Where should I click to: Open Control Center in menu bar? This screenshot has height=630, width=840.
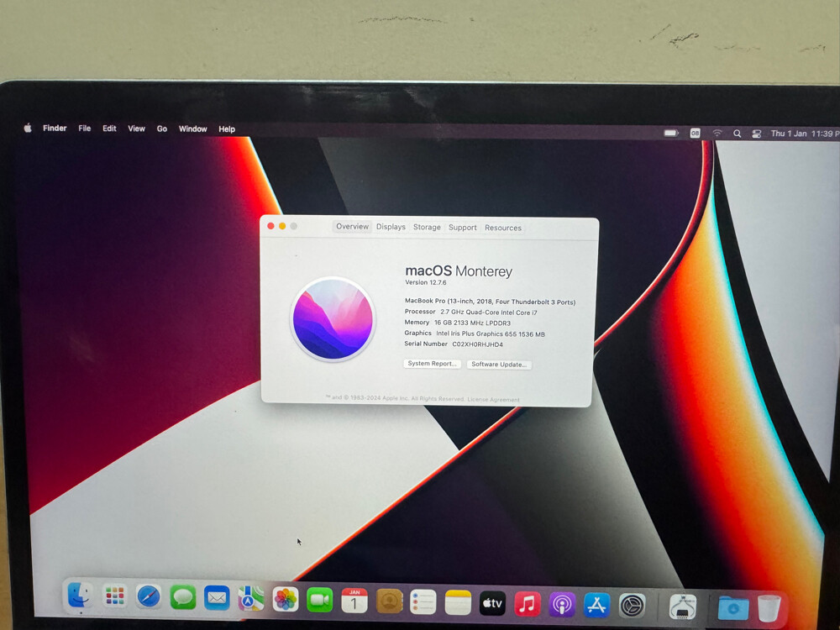click(757, 134)
